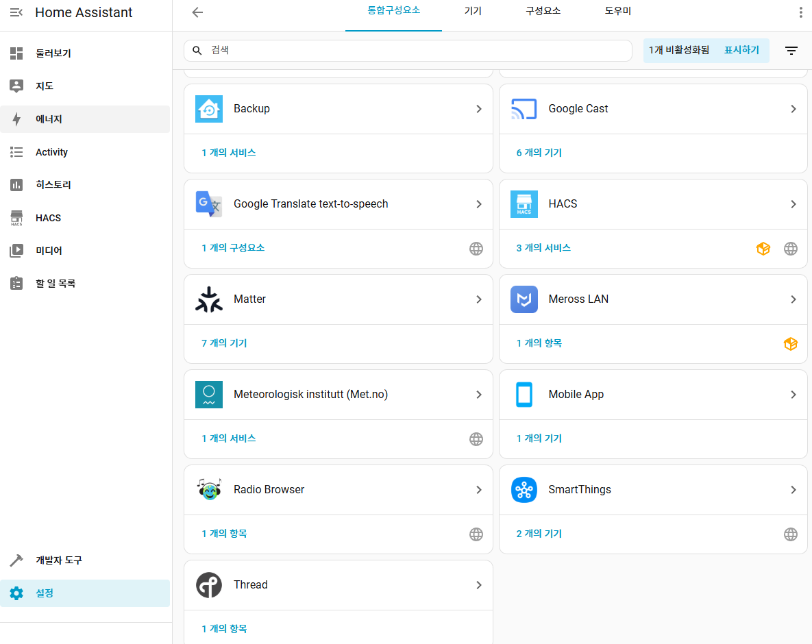The height and width of the screenshot is (644, 812).
Task: Click the Meross LAN logo
Action: (524, 299)
